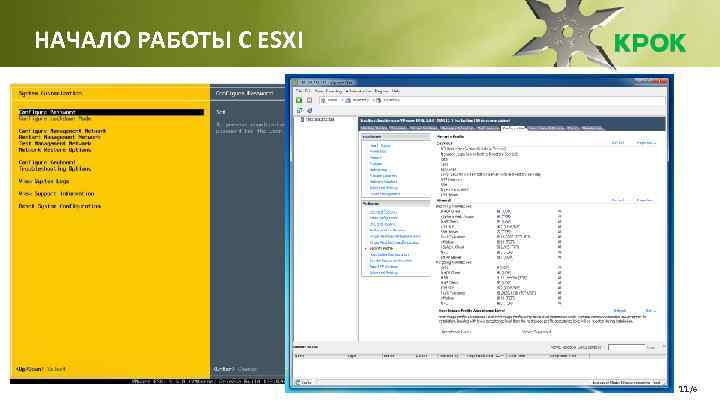Image resolution: width=720 pixels, height=405 pixels.
Task: Open System Resource Allocation link
Action: coord(391,260)
